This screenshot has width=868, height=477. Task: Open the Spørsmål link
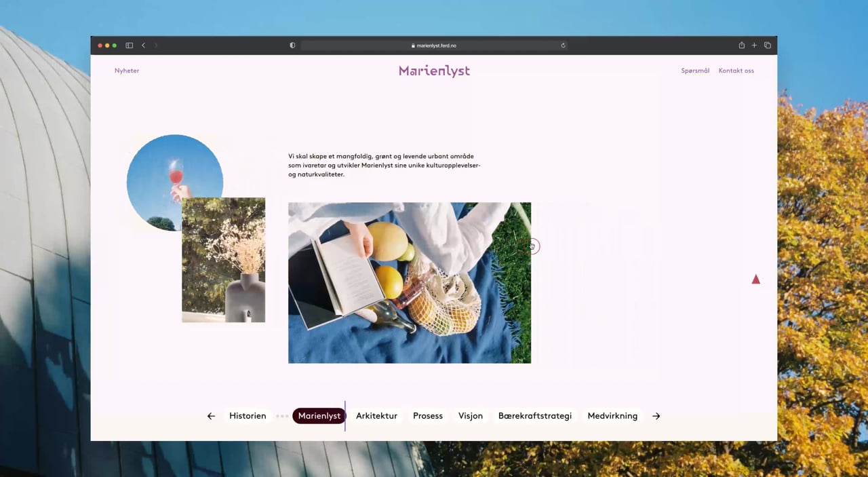[695, 71]
